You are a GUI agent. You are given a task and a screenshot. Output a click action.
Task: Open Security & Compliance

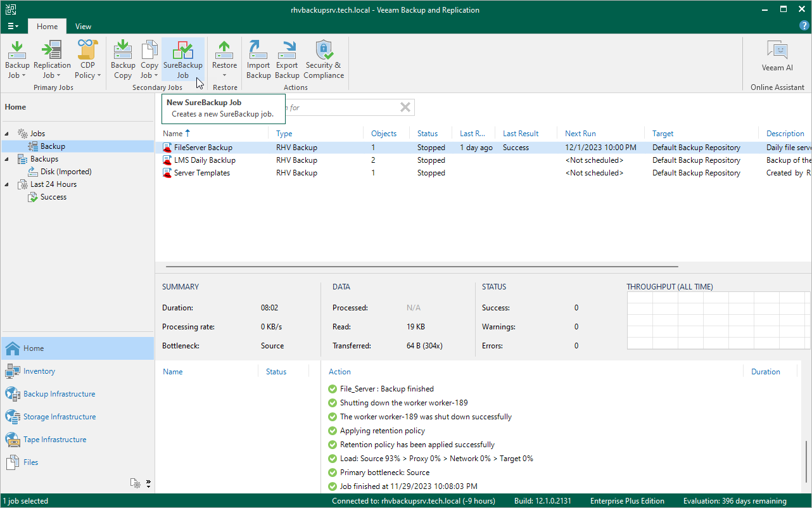pyautogui.click(x=324, y=59)
